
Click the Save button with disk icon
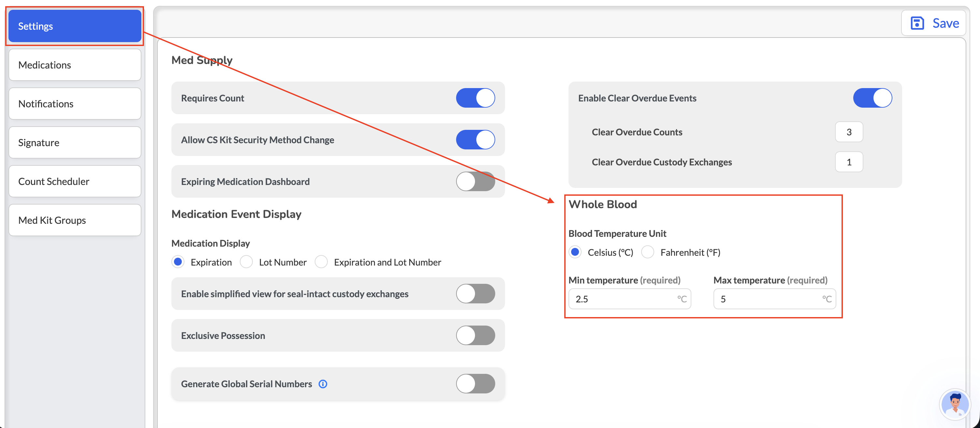tap(935, 23)
